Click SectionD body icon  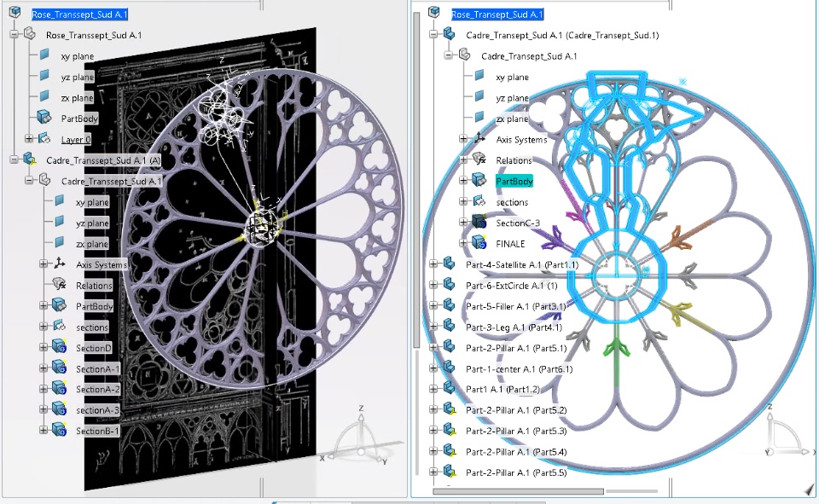pos(60,346)
